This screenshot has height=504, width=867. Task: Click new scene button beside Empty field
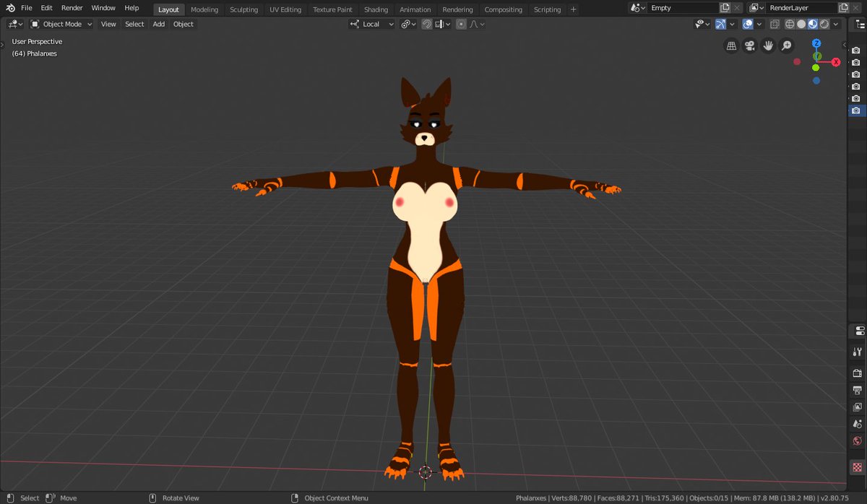(725, 8)
